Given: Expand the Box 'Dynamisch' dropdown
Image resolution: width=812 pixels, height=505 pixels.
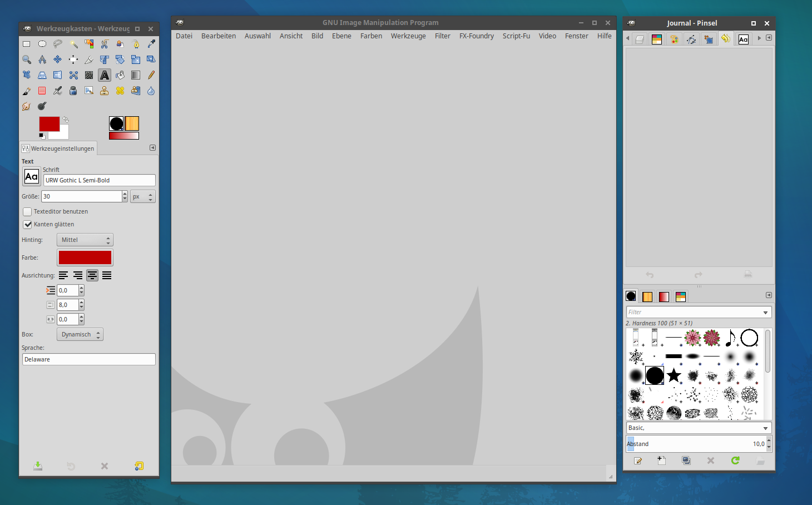Looking at the screenshot, I should coord(80,334).
